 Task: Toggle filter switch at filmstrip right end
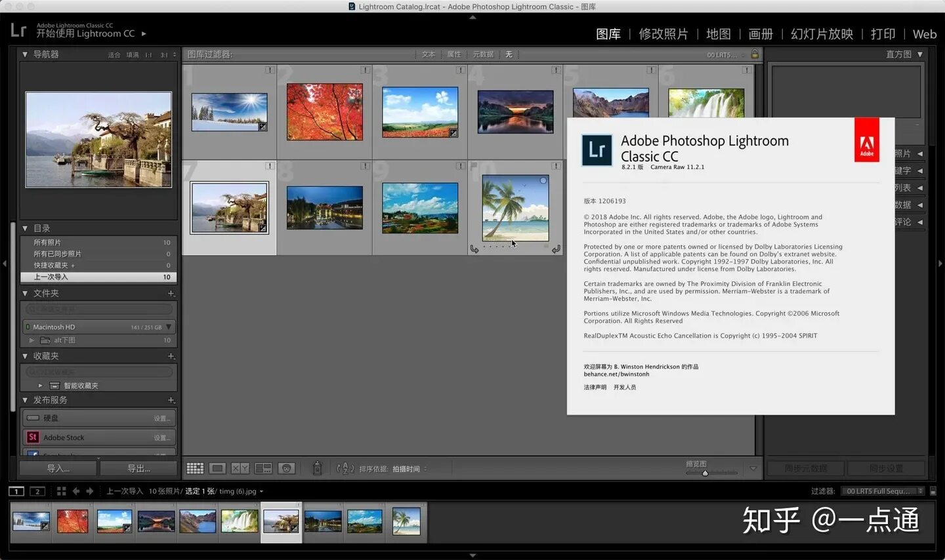933,491
